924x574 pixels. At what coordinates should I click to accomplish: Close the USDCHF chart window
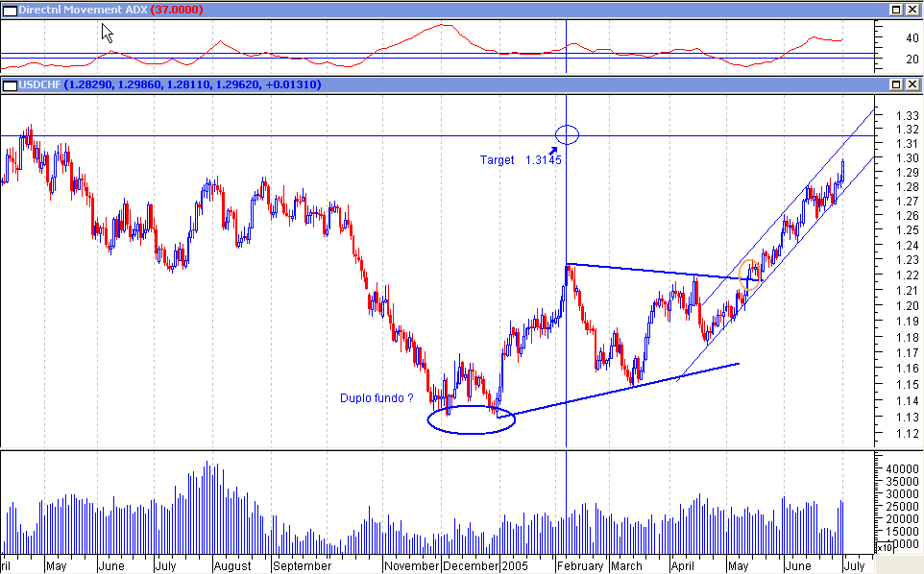tap(912, 84)
